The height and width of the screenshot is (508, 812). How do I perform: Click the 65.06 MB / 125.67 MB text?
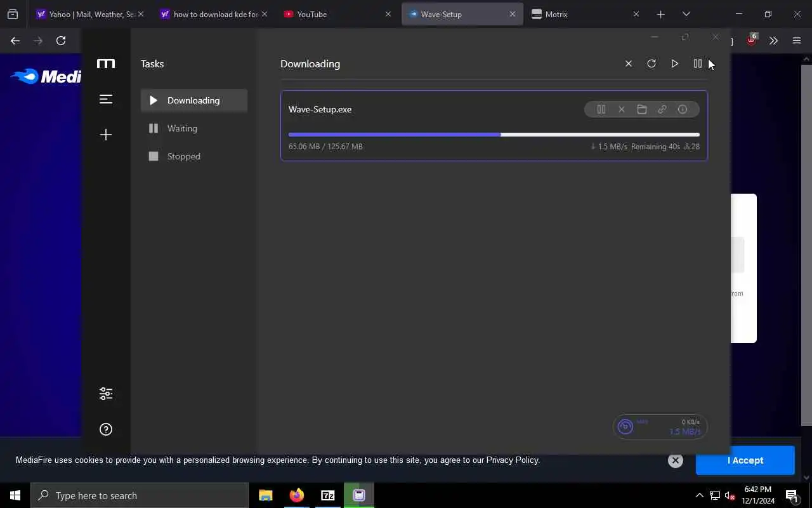325,147
